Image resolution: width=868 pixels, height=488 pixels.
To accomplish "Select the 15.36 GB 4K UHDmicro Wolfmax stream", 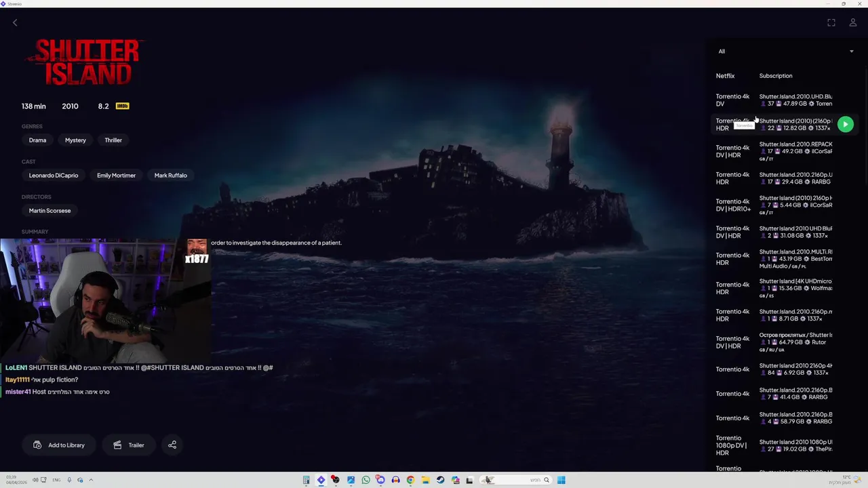I will (785, 288).
